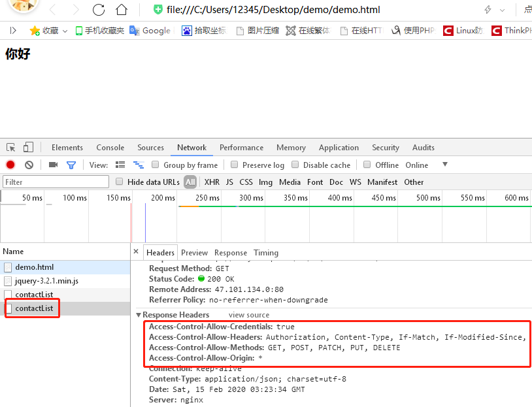
Task: Select the inspect element cursor tool
Action: (x=9, y=147)
